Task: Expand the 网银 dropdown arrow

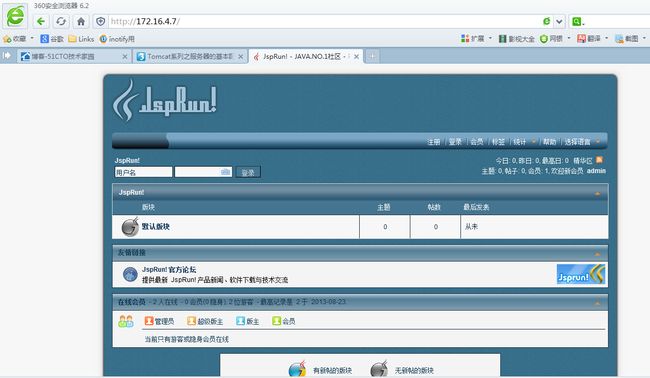Action: point(569,38)
